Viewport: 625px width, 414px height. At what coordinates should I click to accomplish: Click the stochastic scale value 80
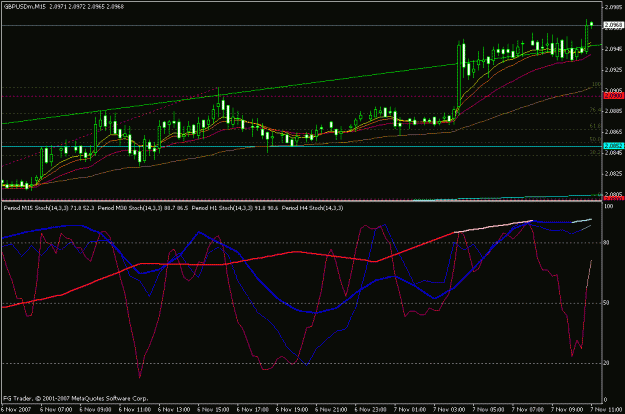pyautogui.click(x=607, y=243)
